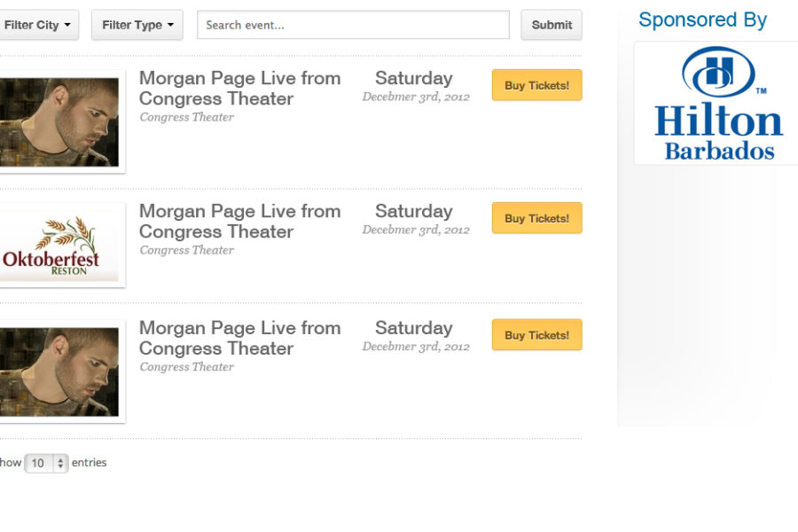
Task: Open the Oktoberfest Reston logo thumbnail
Action: point(59,246)
